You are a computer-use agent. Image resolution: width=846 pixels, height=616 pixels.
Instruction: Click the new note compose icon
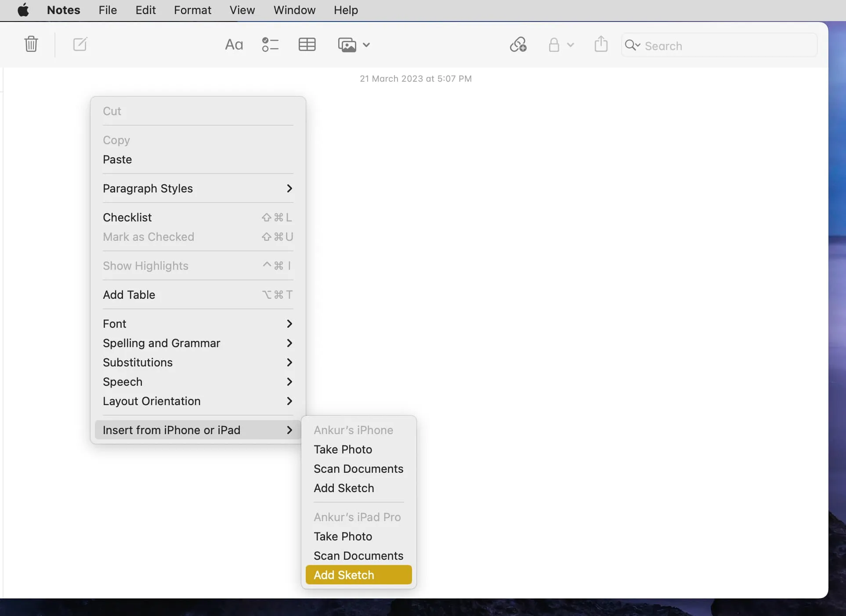pos(80,44)
